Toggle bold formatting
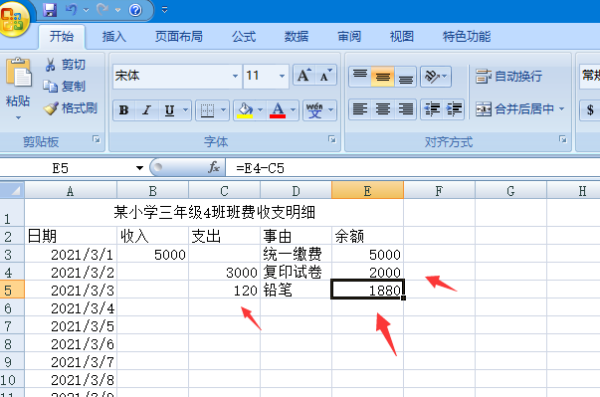 click(124, 111)
